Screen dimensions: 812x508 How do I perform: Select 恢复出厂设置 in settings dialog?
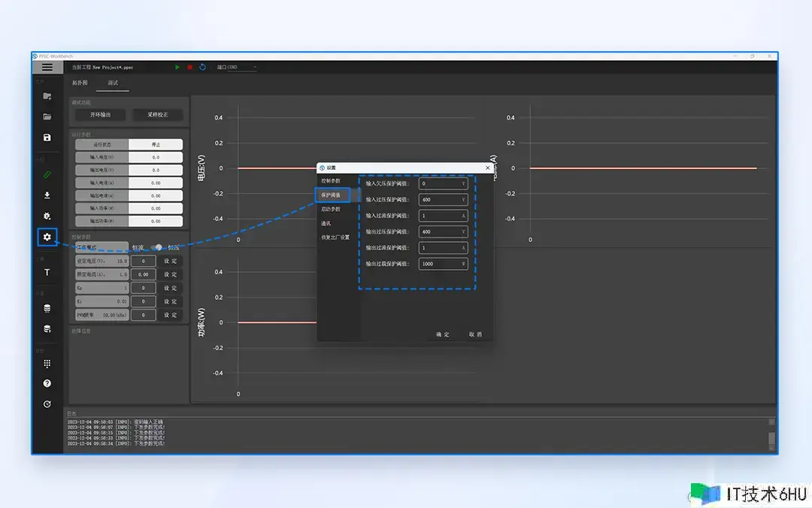coord(335,237)
